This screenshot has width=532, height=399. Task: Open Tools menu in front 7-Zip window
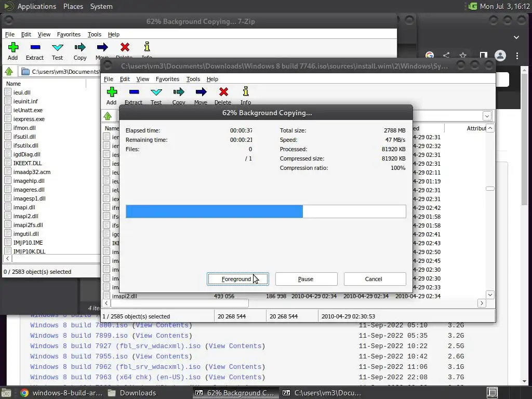tap(193, 79)
